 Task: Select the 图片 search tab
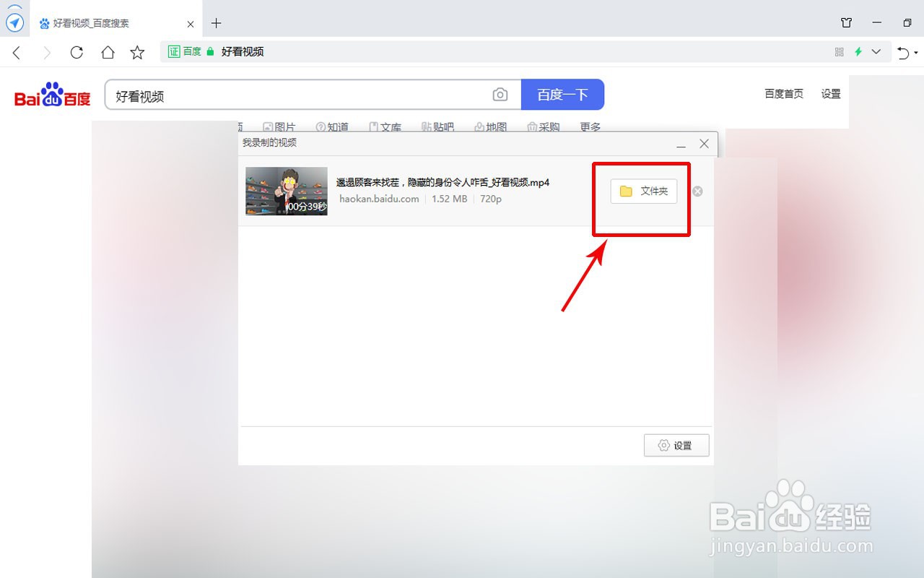click(279, 126)
